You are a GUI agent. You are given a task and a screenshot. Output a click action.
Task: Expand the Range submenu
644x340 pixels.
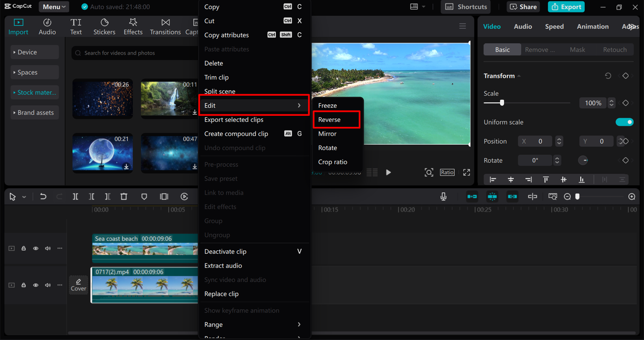[254, 324]
